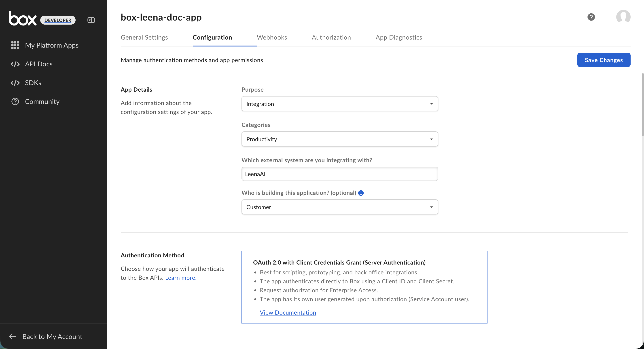Open the Authorization tab
The height and width of the screenshot is (349, 644).
tap(331, 38)
